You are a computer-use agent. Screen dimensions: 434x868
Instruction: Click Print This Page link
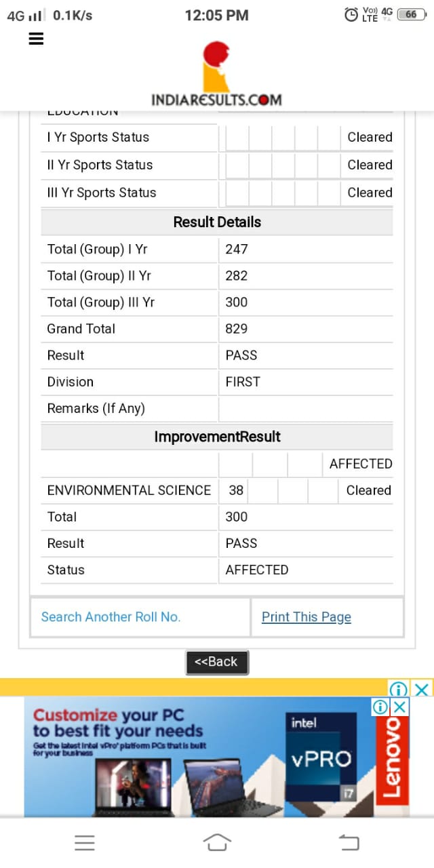(307, 616)
